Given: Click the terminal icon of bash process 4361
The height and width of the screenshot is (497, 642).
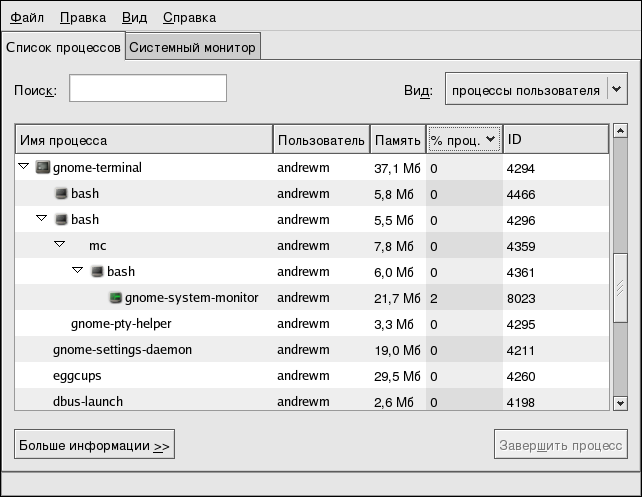Looking at the screenshot, I should pos(97,272).
